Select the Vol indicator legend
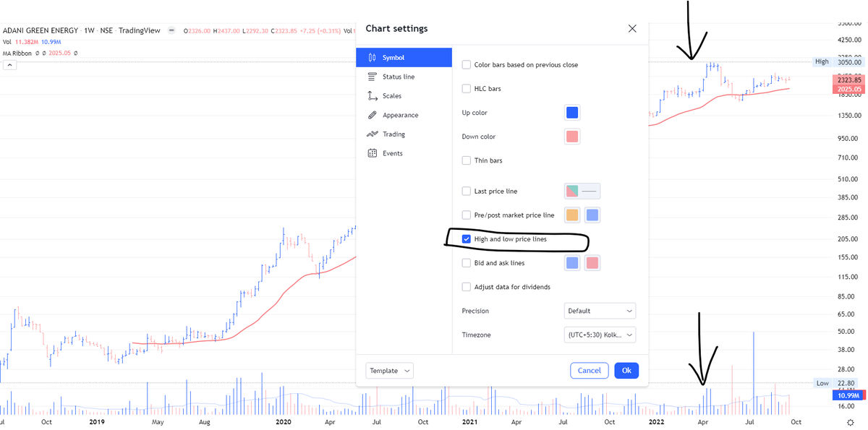The width and height of the screenshot is (868, 430). [x=8, y=42]
